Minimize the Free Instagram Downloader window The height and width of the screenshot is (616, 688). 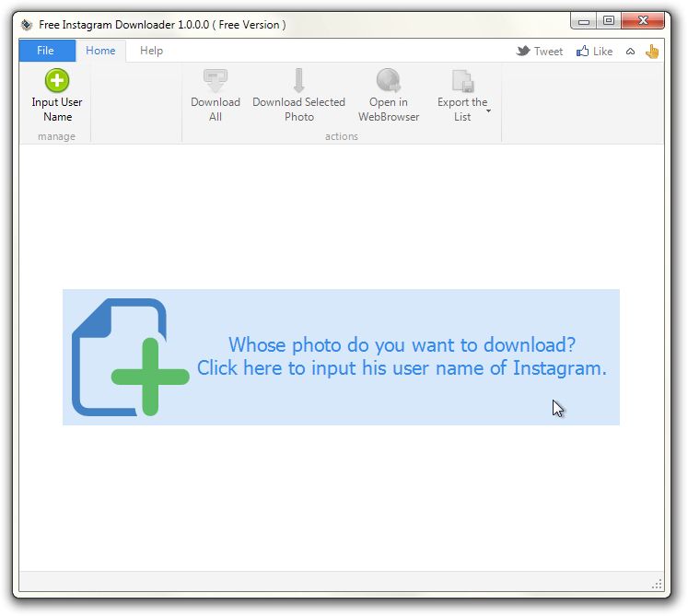click(584, 21)
